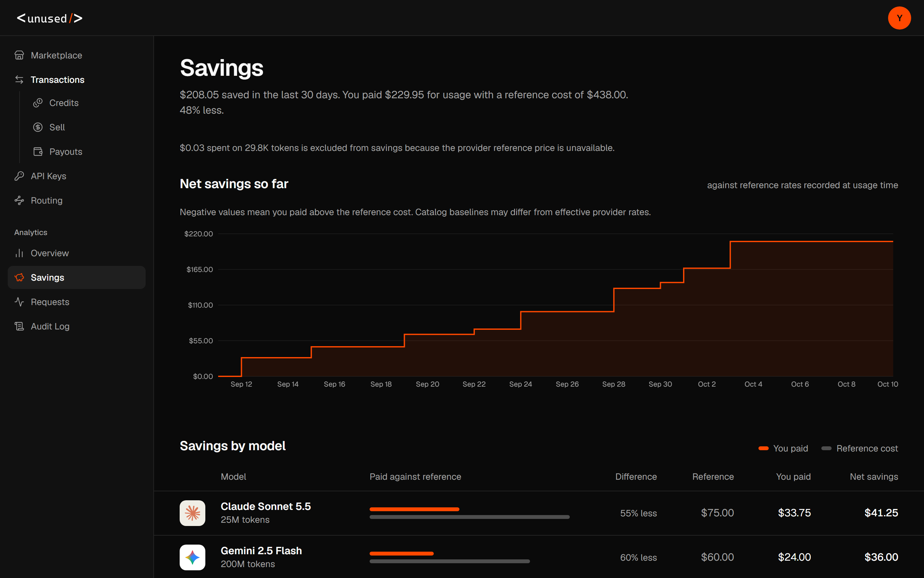
Task: Navigate to API Keys
Action: (x=76, y=176)
